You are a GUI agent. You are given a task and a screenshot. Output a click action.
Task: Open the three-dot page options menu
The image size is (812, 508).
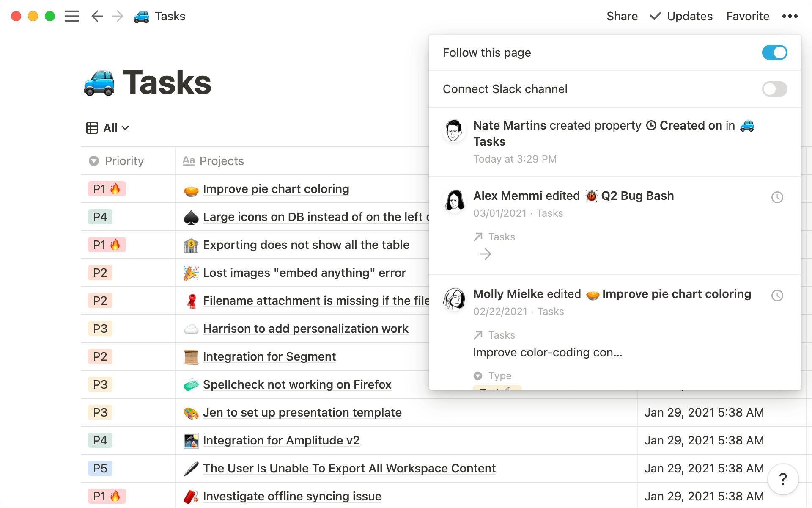[x=790, y=16]
